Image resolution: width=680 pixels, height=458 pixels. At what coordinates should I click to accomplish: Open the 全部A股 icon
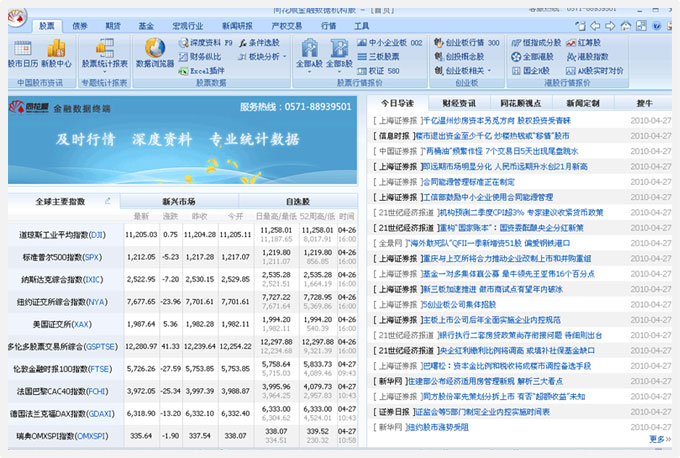[309, 48]
